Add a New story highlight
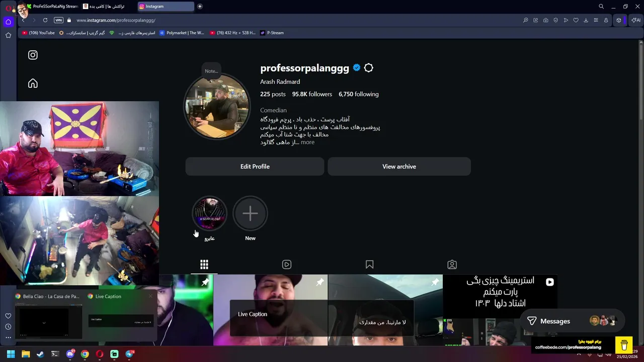The height and width of the screenshot is (362, 644). [x=250, y=214]
